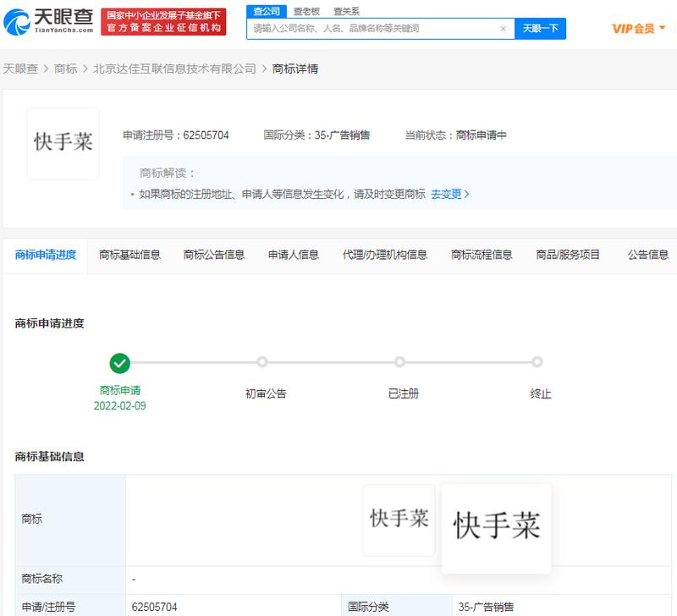Switch to 公告信息 tab
Image resolution: width=677 pixels, height=616 pixels.
647,256
